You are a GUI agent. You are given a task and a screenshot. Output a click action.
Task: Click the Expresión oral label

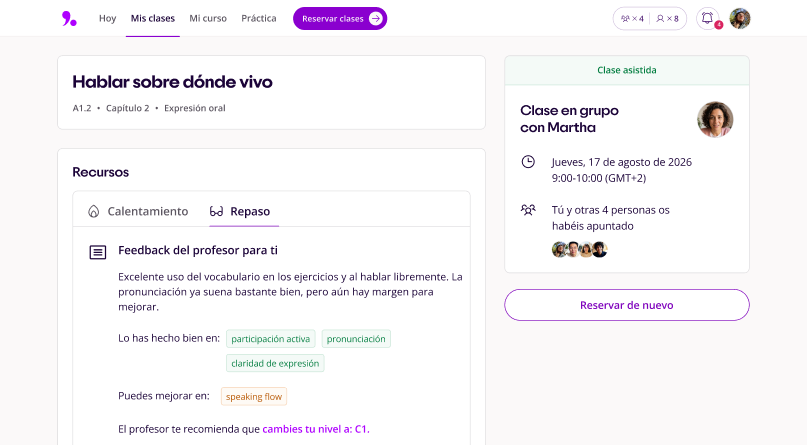(195, 108)
